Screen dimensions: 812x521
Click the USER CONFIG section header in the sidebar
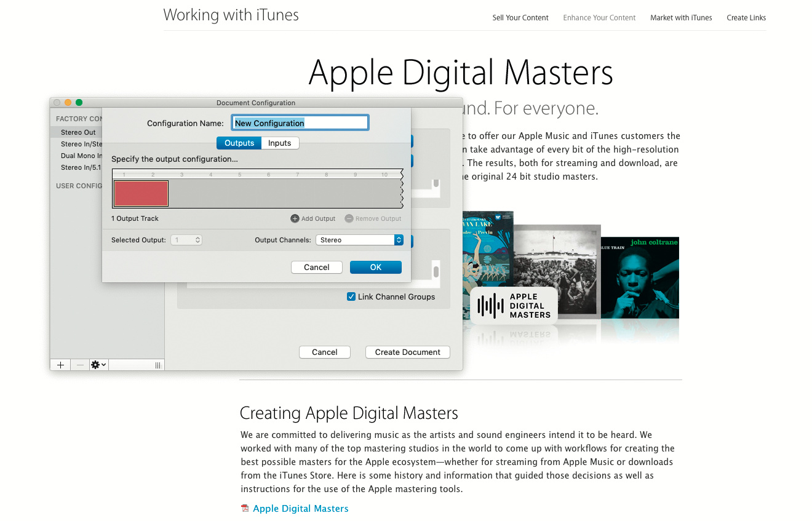click(79, 186)
